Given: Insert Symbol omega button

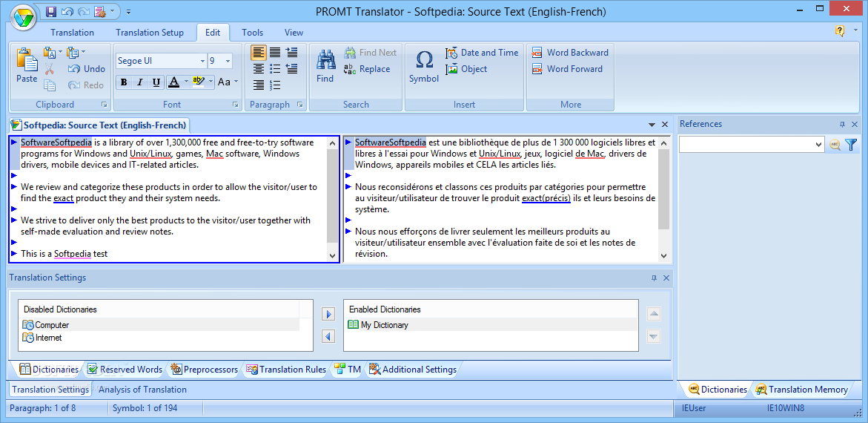Looking at the screenshot, I should click(x=424, y=65).
